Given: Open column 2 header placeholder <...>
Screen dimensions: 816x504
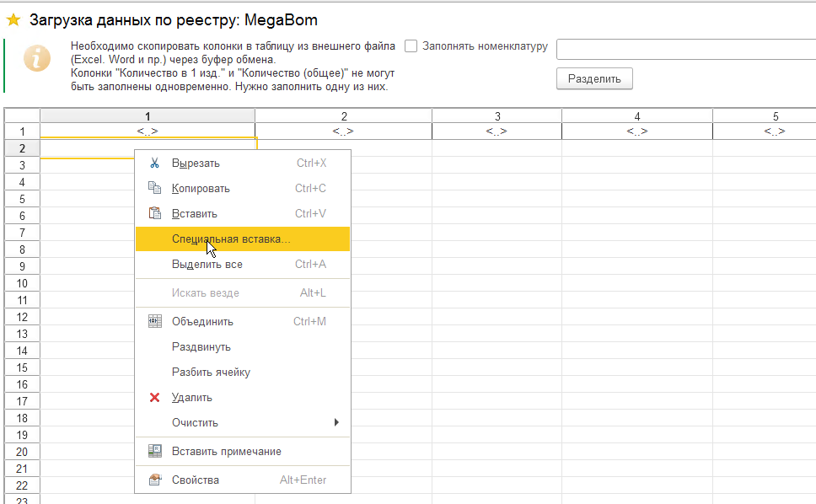Looking at the screenshot, I should [343, 131].
